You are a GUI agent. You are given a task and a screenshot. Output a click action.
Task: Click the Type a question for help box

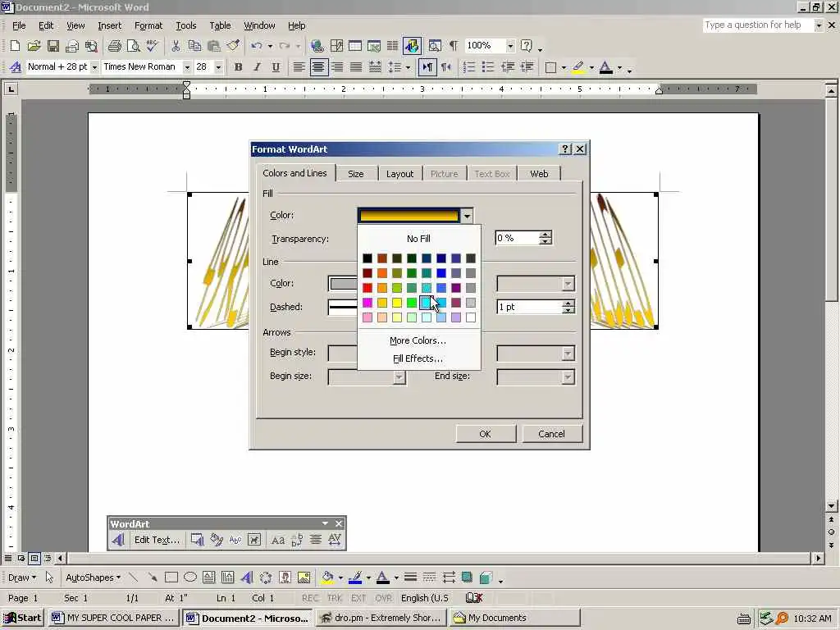[758, 25]
